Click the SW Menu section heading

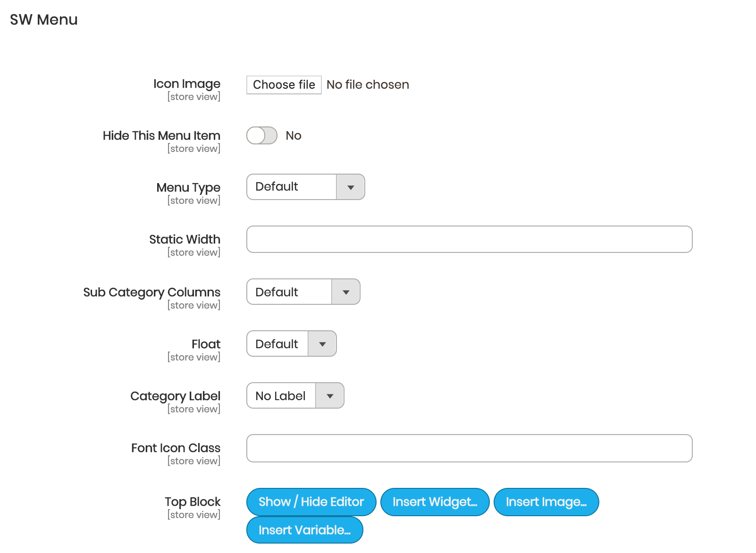coord(44,20)
